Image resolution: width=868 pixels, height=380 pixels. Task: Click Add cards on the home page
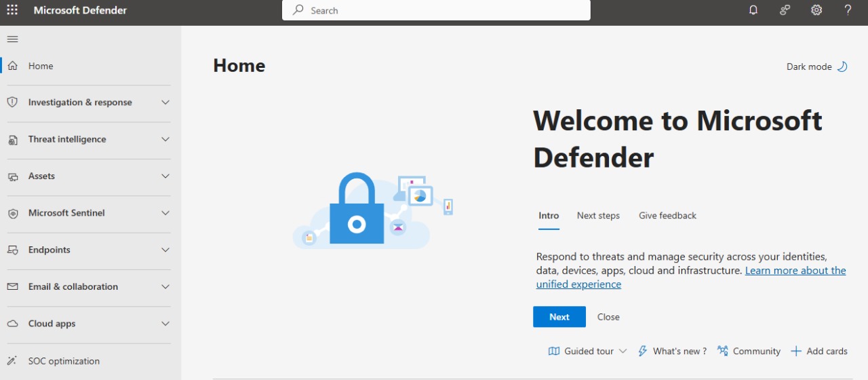pyautogui.click(x=819, y=351)
